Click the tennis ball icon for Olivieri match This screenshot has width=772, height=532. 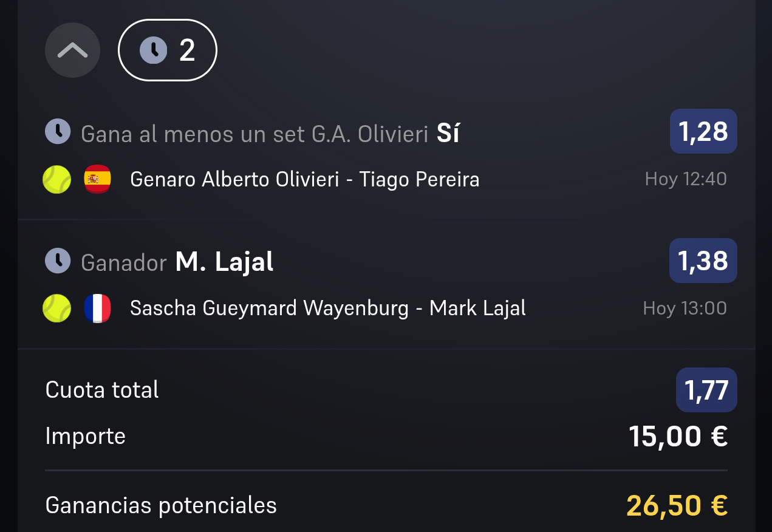pyautogui.click(x=57, y=179)
